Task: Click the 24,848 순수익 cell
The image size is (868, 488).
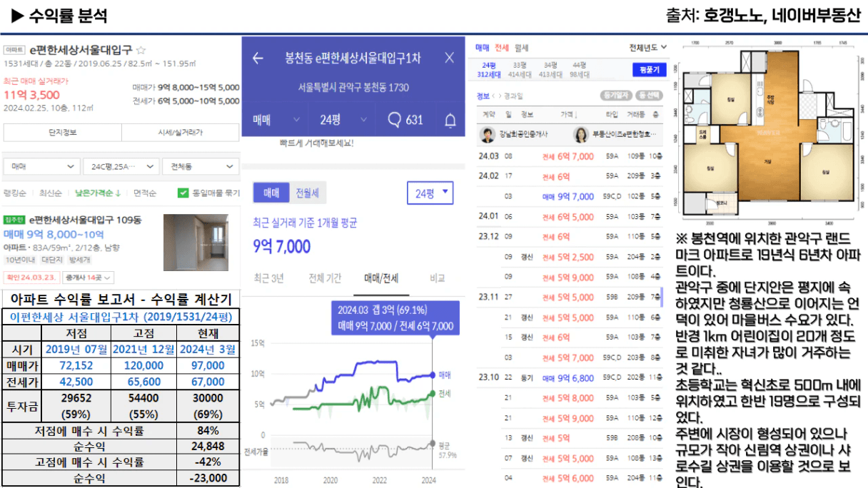Action: [208, 447]
